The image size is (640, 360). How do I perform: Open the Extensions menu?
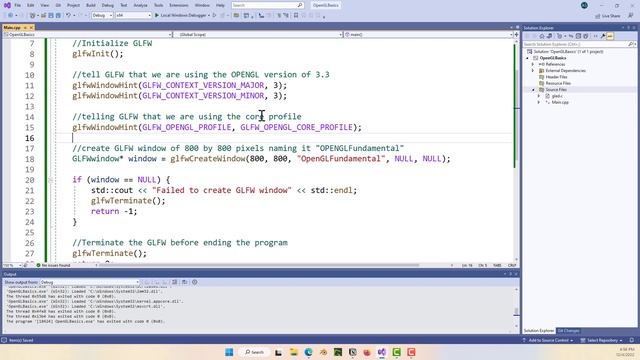(179, 5)
